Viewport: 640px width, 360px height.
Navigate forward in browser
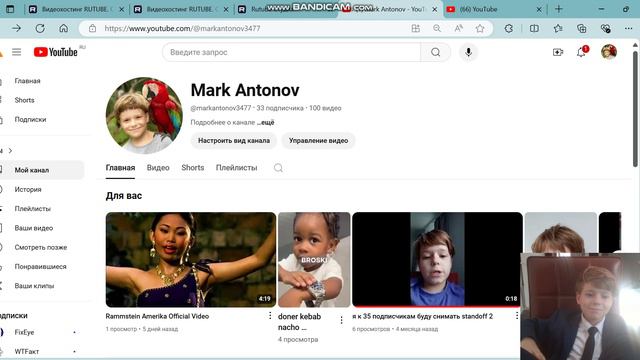click(x=17, y=29)
